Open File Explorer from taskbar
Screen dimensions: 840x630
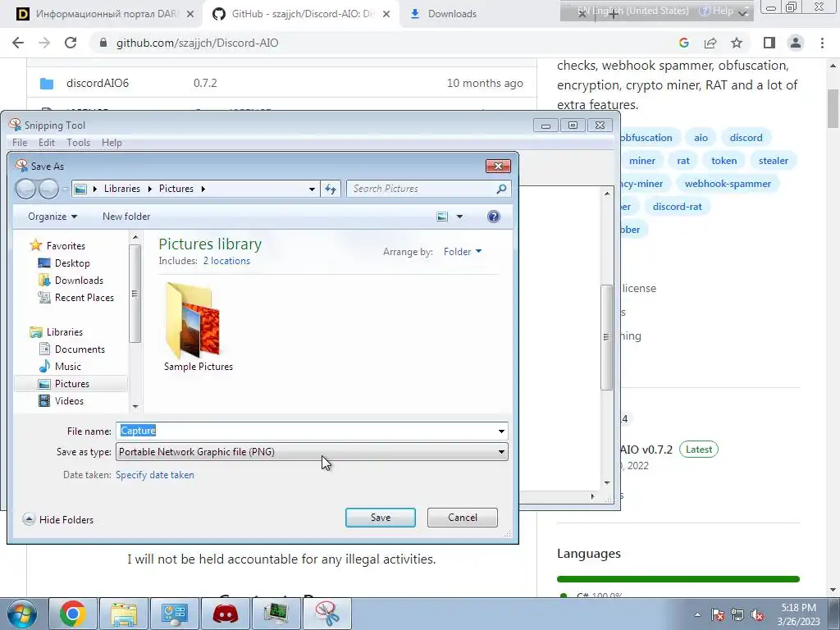(124, 614)
